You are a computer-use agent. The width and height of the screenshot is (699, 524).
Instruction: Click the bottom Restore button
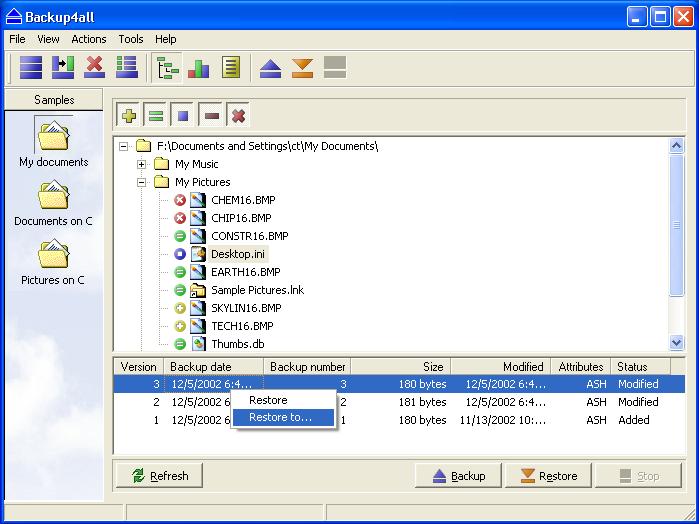548,476
